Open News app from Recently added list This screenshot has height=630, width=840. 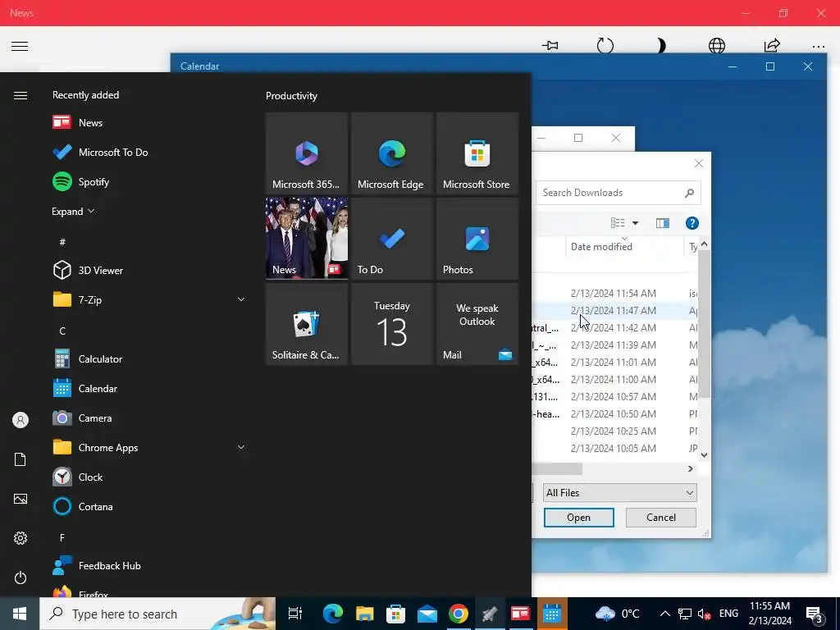point(149,123)
